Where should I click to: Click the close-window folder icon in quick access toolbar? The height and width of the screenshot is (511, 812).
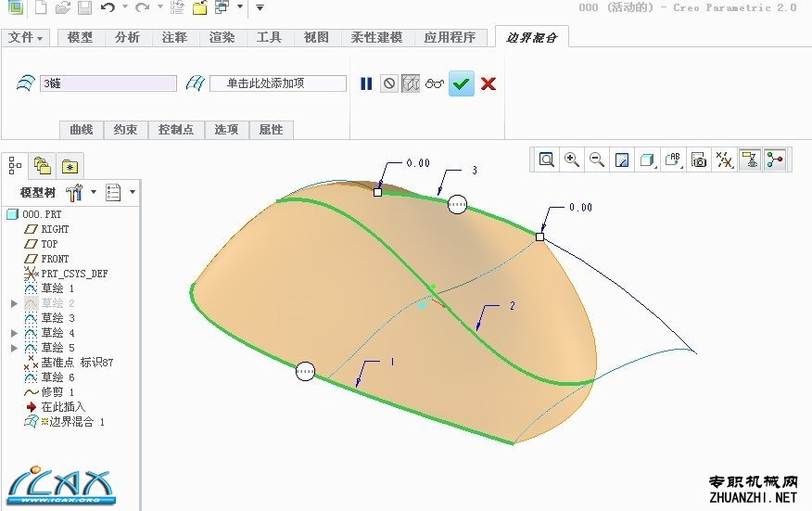200,7
